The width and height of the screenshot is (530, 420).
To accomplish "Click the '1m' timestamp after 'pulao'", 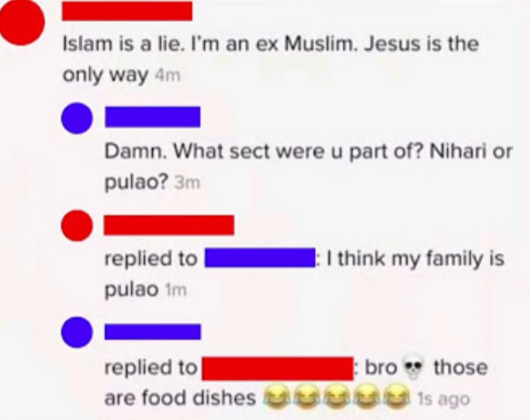I will tap(175, 291).
